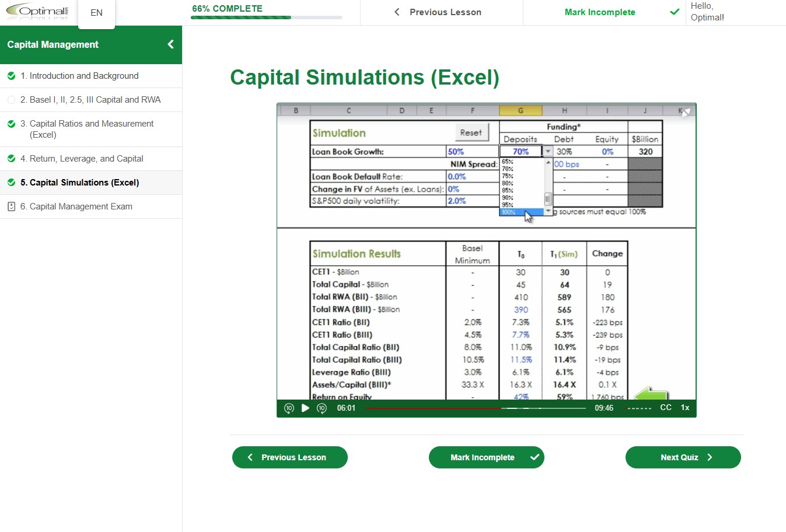Rewind the video 10 seconds

tap(289, 408)
